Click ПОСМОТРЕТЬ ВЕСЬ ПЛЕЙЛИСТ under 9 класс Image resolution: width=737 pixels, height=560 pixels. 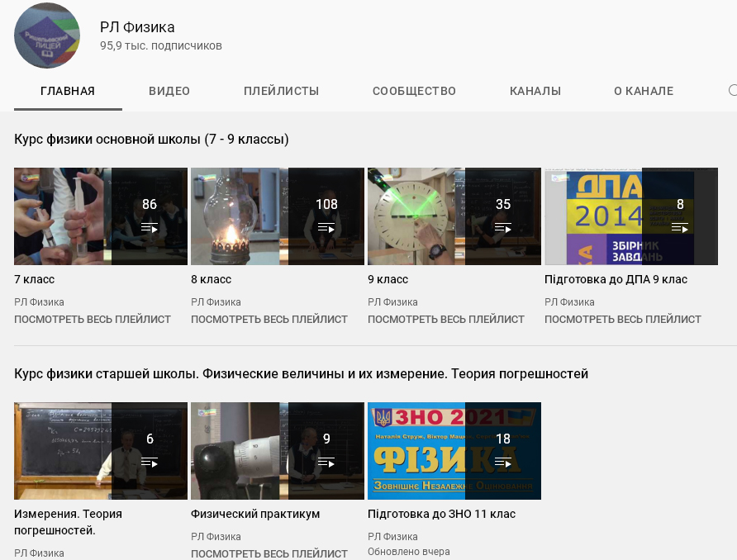pyautogui.click(x=446, y=320)
